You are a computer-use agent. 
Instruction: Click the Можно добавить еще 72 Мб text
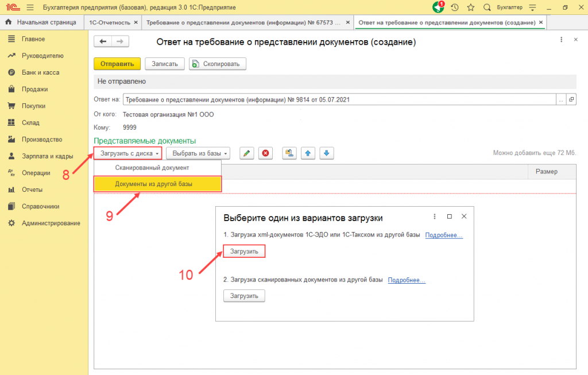tap(535, 153)
